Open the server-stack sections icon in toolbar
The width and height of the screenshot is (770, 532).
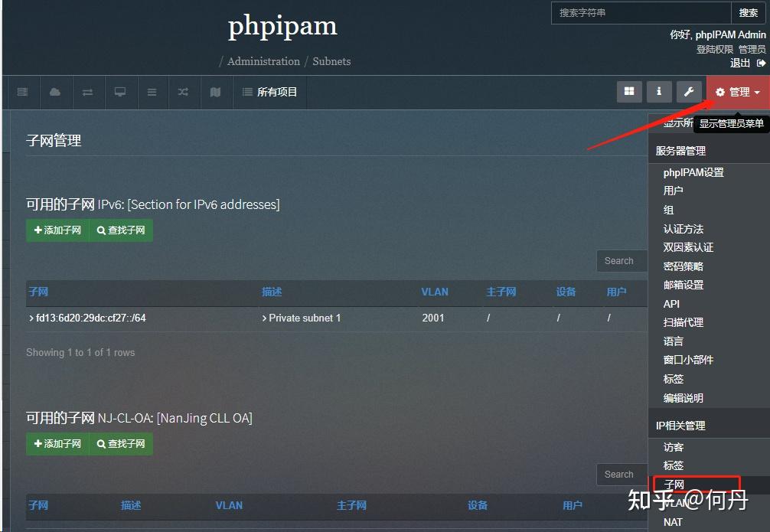[22, 92]
